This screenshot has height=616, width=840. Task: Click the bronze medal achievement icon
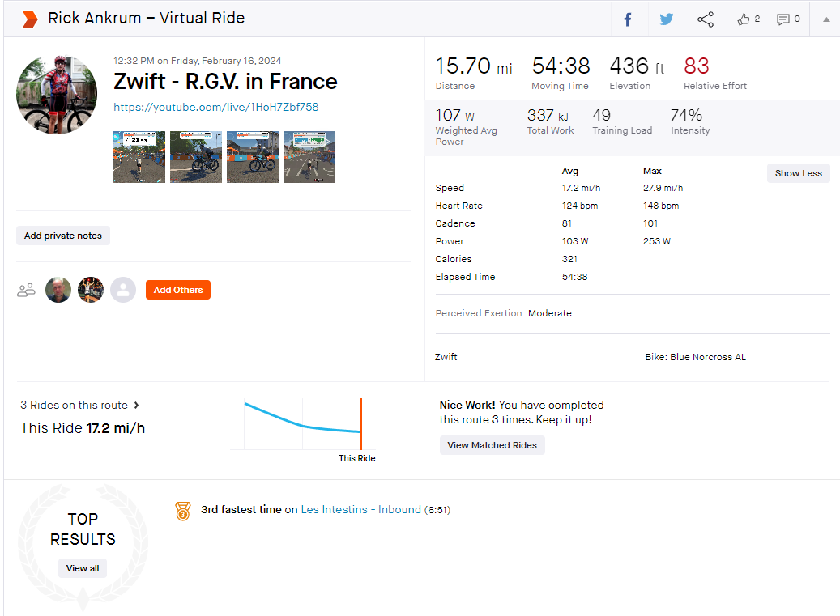tap(183, 511)
